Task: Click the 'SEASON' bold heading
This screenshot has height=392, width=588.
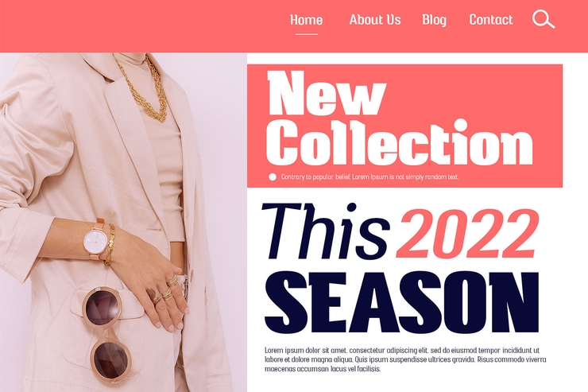Action: [x=401, y=302]
